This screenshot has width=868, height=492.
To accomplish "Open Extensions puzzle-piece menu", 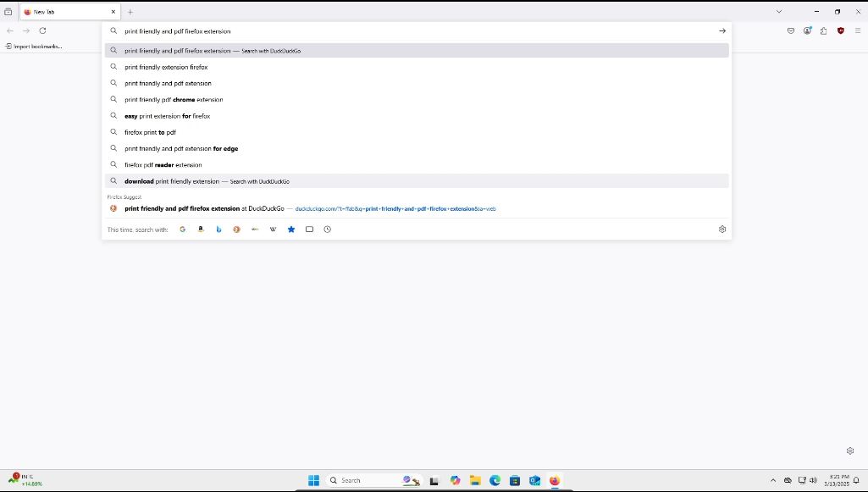I will (x=824, y=31).
